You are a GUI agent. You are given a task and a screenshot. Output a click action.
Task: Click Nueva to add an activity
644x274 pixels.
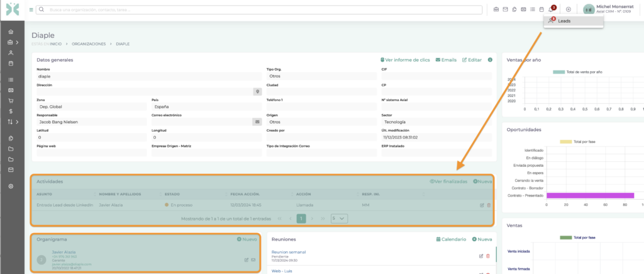pyautogui.click(x=482, y=181)
